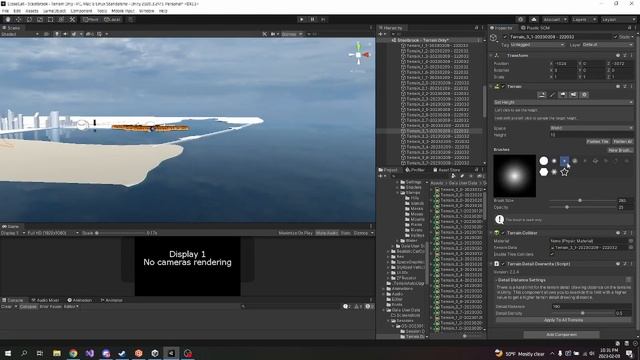Open Terrain Settings gear icon
The image size is (640, 360).
click(x=584, y=95)
